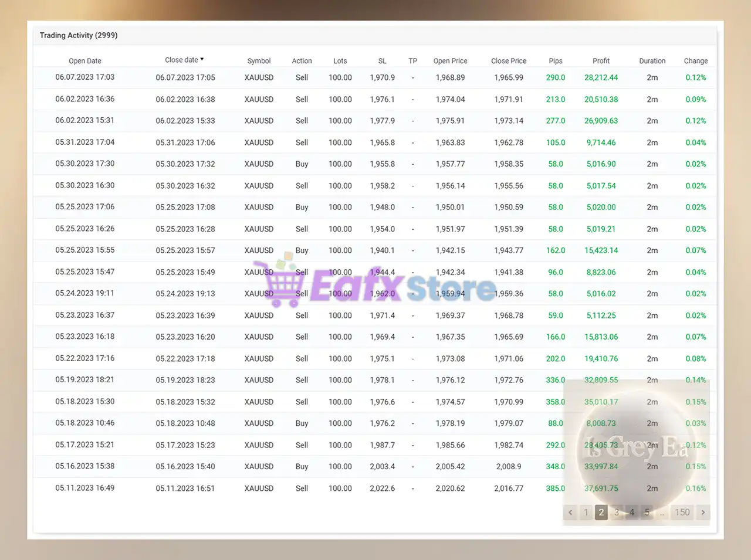Go to the next page arrow

pyautogui.click(x=703, y=513)
